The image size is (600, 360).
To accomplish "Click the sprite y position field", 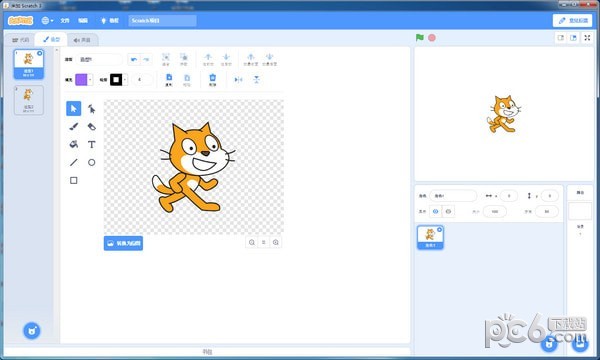I will click(x=549, y=196).
